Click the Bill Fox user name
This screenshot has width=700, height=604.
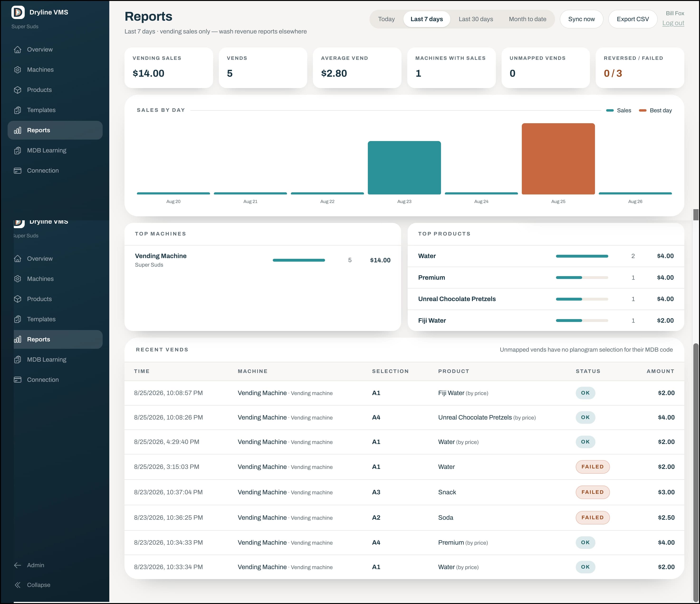tap(675, 14)
